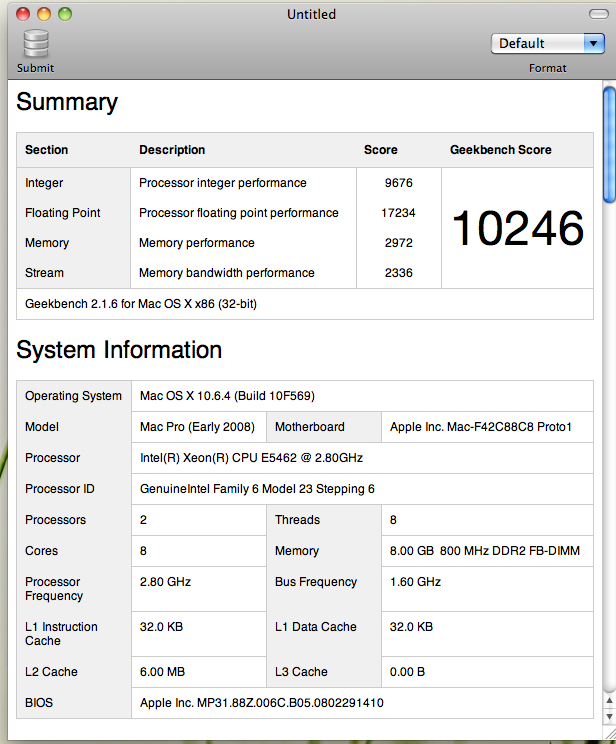Click the 2.80 GHz processor frequency value
616x744 pixels.
pyautogui.click(x=165, y=582)
